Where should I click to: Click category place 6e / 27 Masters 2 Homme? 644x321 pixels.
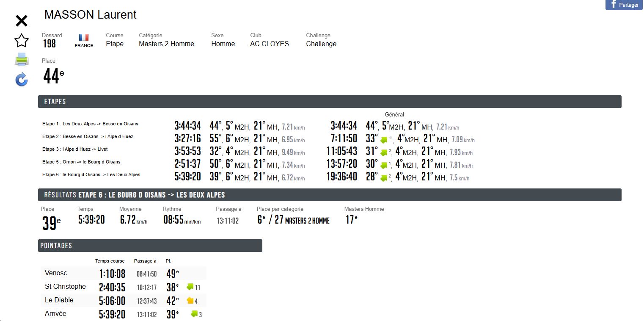[293, 220]
